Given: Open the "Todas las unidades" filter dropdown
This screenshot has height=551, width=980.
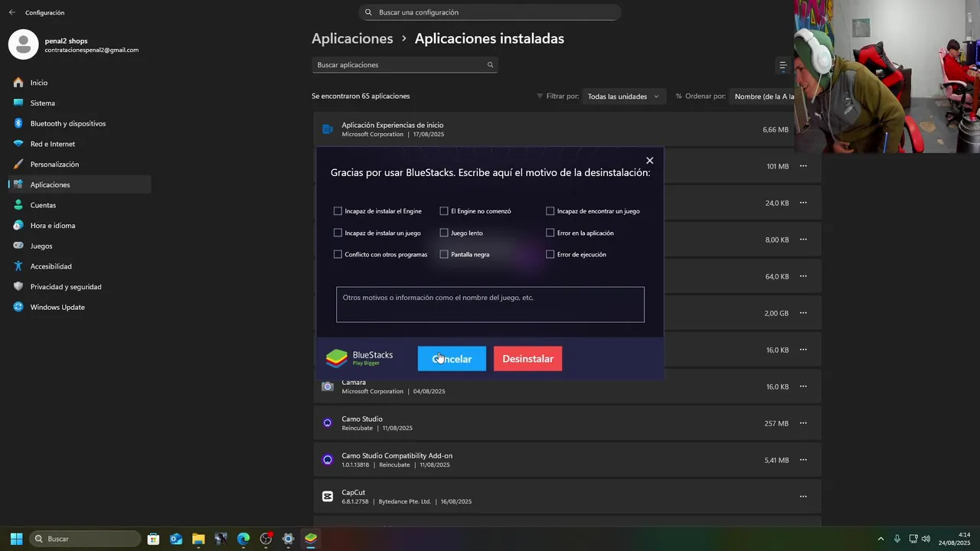Looking at the screenshot, I should pos(623,96).
